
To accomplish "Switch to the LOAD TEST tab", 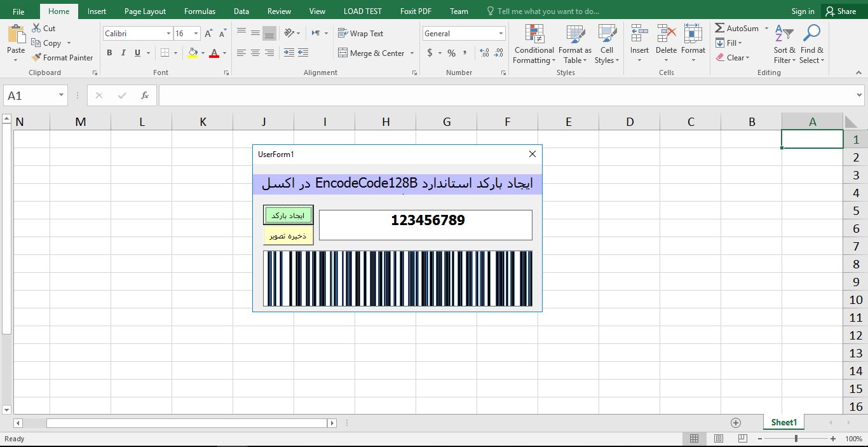I will coord(363,11).
